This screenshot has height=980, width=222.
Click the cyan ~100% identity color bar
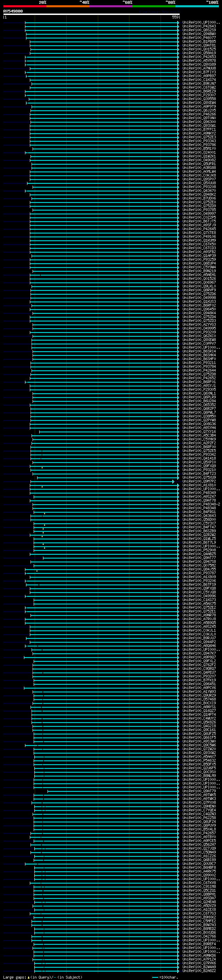pyautogui.click(x=197, y=7)
